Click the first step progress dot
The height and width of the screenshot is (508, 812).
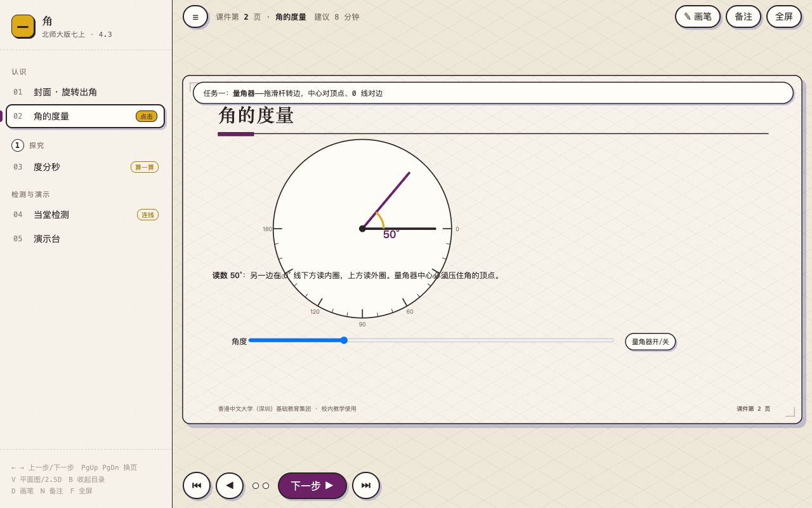(256, 486)
